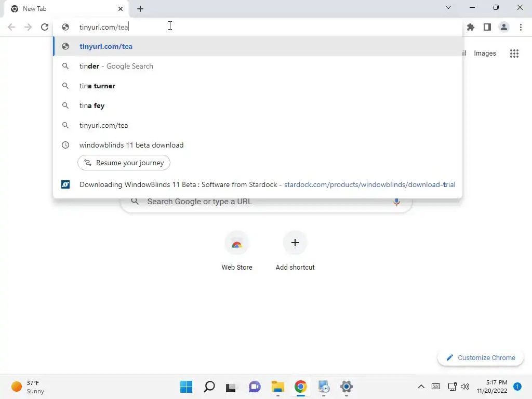532x399 pixels.
Task: Go back using the back arrow
Action: [x=11, y=27]
